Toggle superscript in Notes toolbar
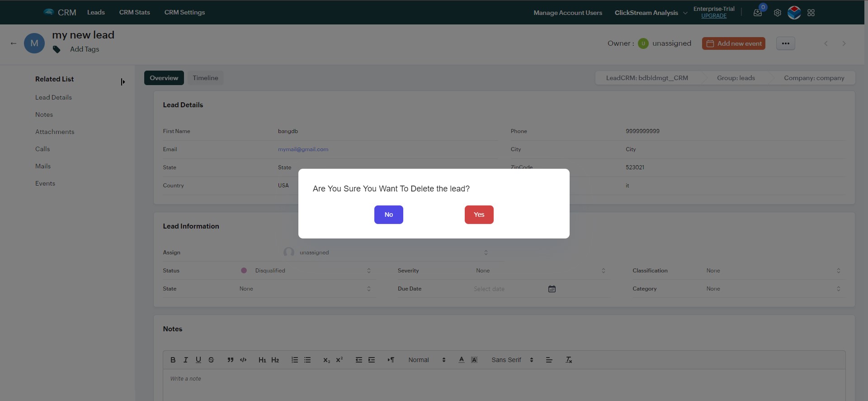The height and width of the screenshot is (401, 868). pos(340,360)
